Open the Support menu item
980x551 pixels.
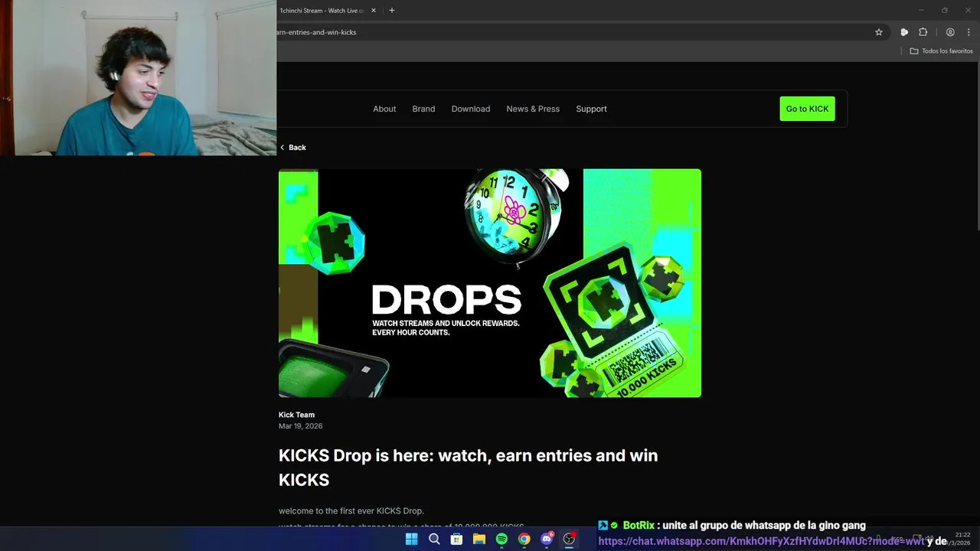(x=591, y=109)
